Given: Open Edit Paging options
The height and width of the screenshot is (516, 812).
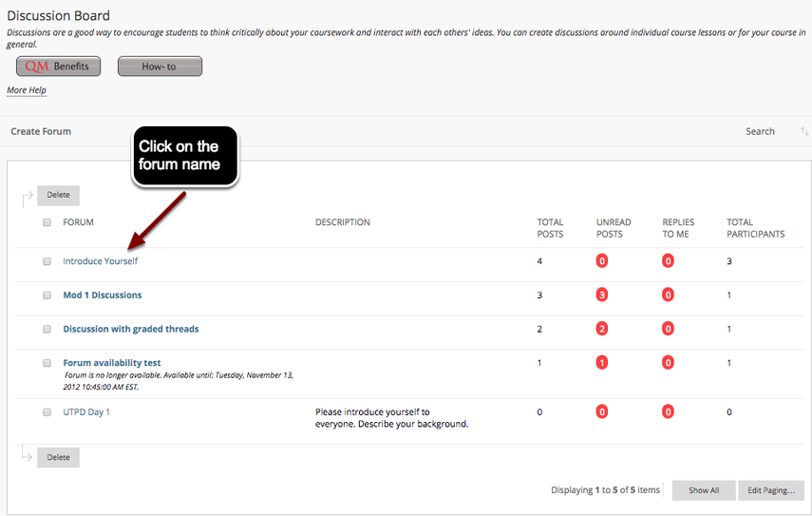Looking at the screenshot, I should click(771, 490).
